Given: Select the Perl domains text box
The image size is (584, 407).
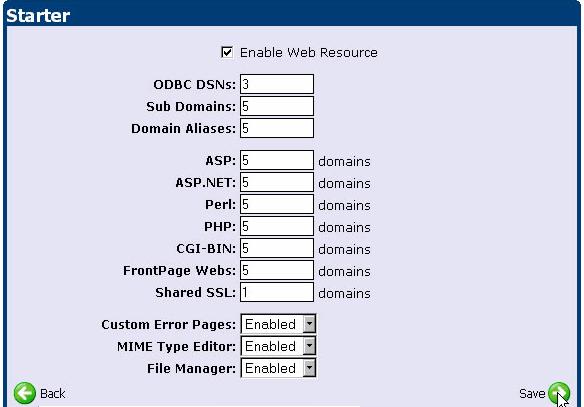Looking at the screenshot, I should (x=277, y=204).
